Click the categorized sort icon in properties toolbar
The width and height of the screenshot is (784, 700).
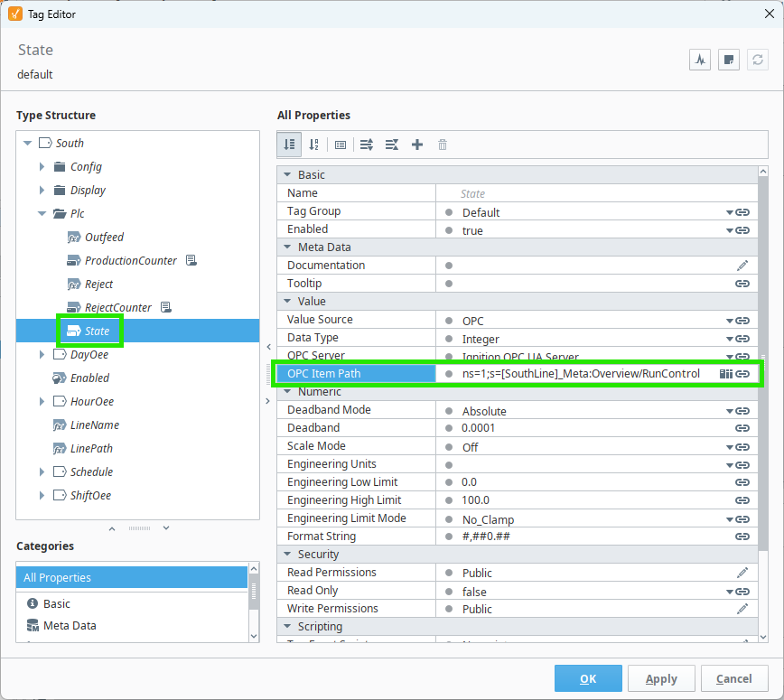point(289,145)
